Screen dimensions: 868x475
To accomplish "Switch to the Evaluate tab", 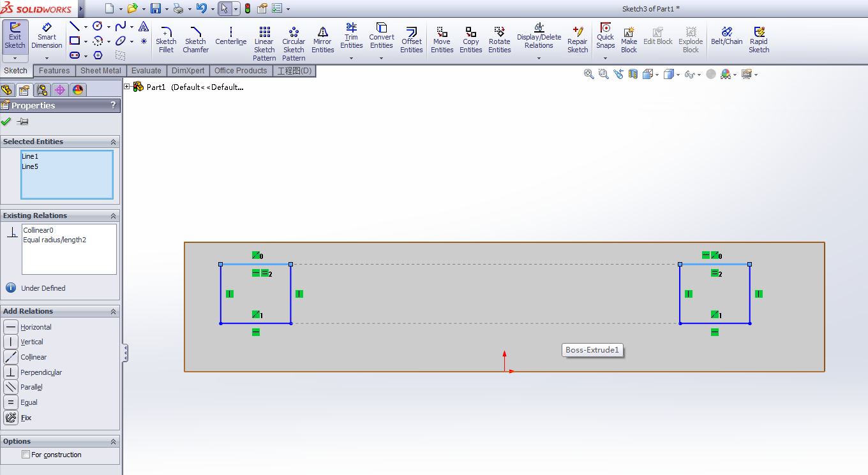I will pyautogui.click(x=146, y=71).
